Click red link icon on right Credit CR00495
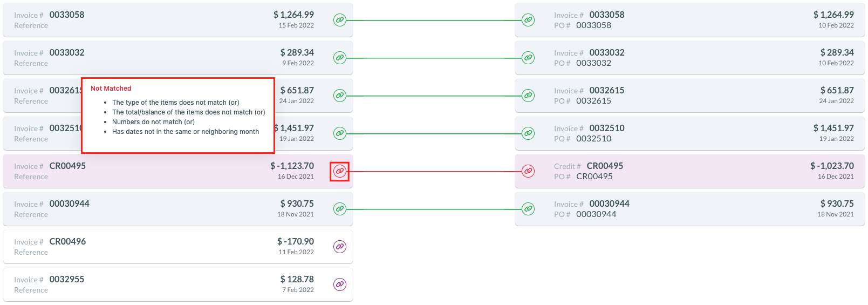 pyautogui.click(x=529, y=171)
